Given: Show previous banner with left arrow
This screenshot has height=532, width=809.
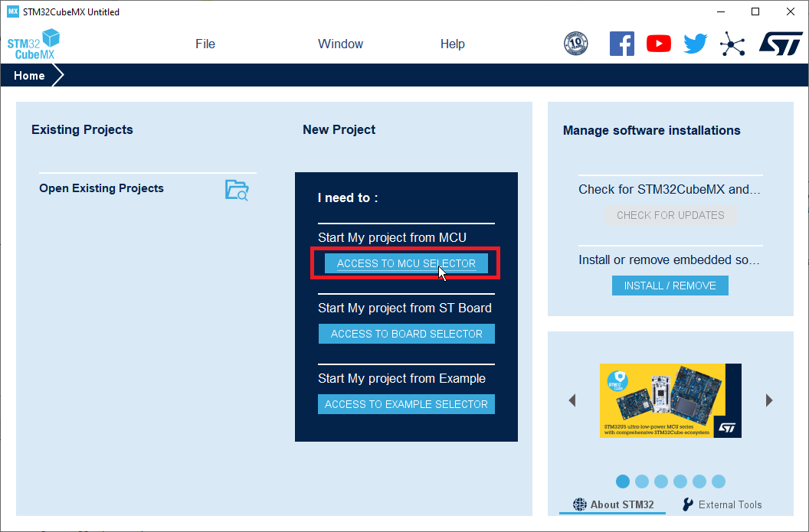Looking at the screenshot, I should (x=572, y=400).
